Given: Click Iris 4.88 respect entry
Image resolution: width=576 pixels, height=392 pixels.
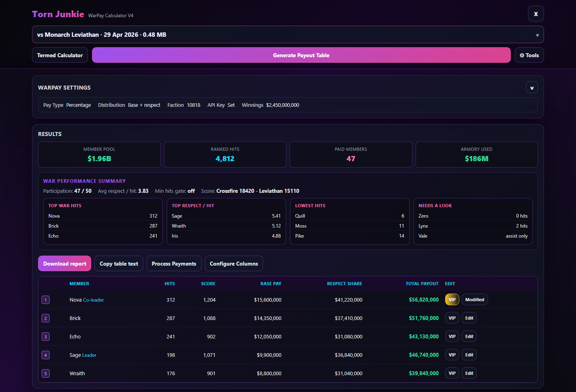Looking at the screenshot, I should click(226, 236).
